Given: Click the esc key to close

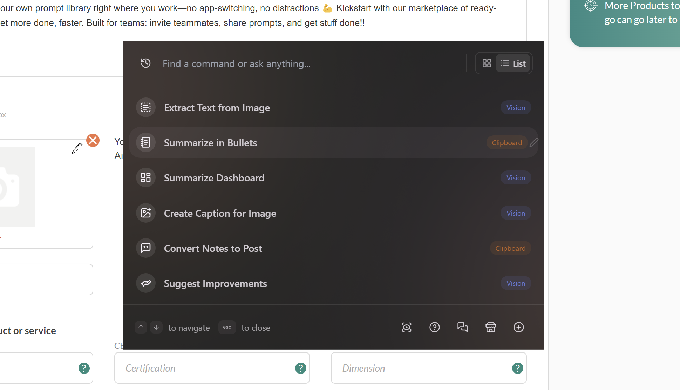Looking at the screenshot, I should pos(227,328).
